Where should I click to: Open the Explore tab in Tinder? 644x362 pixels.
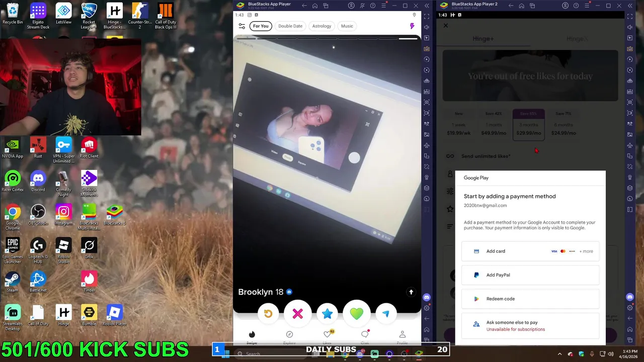289,337
